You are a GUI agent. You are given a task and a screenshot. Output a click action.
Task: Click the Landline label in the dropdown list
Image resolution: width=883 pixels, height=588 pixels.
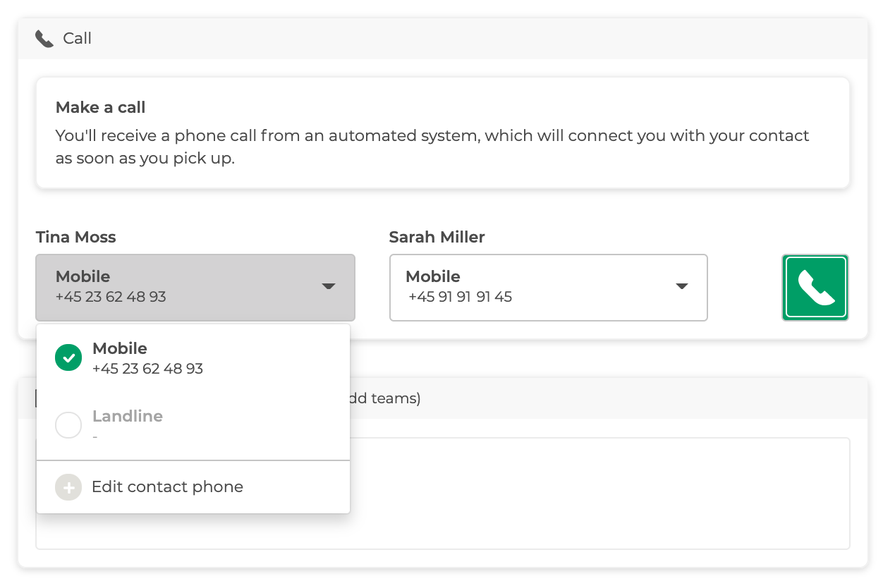pos(128,416)
